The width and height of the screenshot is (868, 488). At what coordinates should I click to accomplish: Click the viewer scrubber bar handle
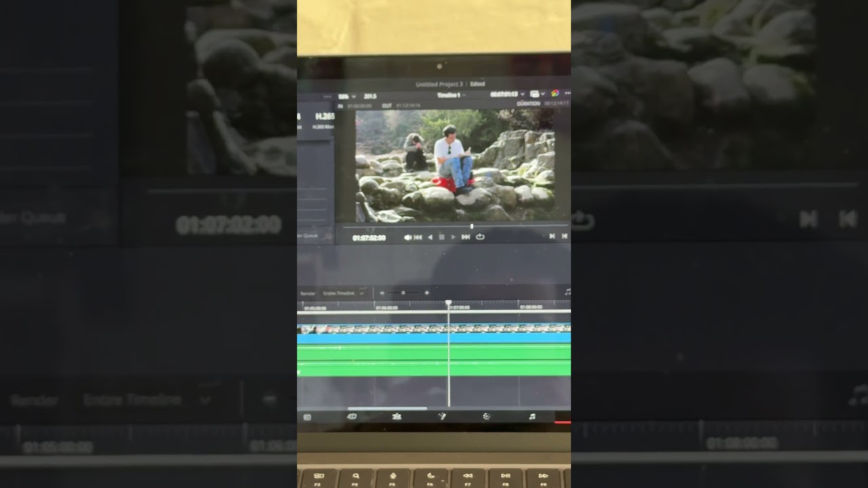(x=471, y=226)
